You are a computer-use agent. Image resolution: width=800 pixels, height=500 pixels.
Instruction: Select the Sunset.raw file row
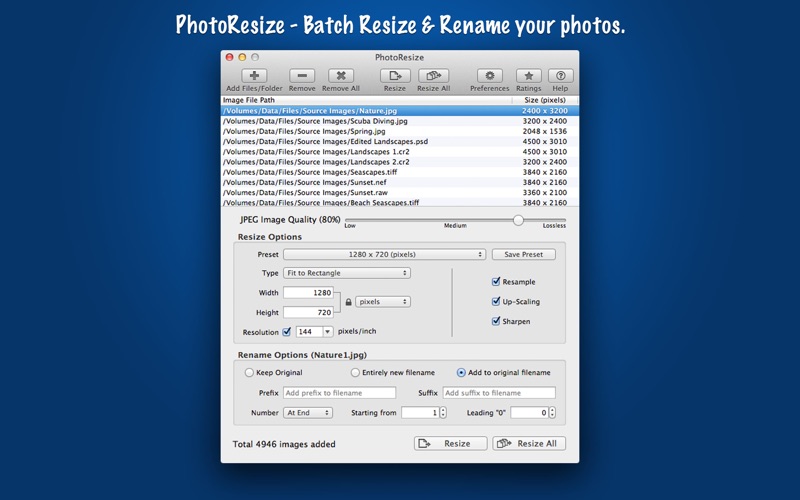(400, 192)
